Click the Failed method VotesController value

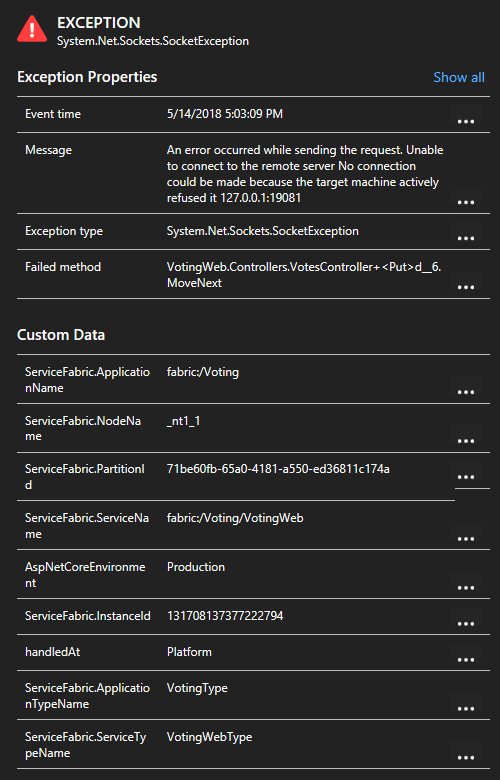(x=304, y=275)
